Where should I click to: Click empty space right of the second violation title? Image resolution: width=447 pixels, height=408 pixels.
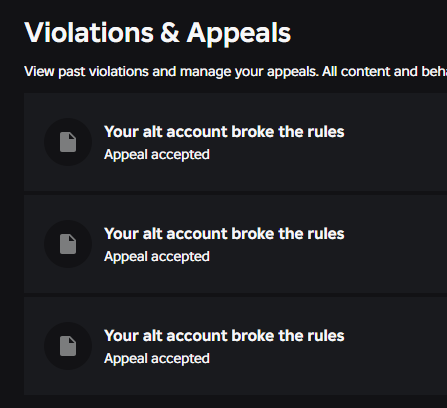[396, 244]
